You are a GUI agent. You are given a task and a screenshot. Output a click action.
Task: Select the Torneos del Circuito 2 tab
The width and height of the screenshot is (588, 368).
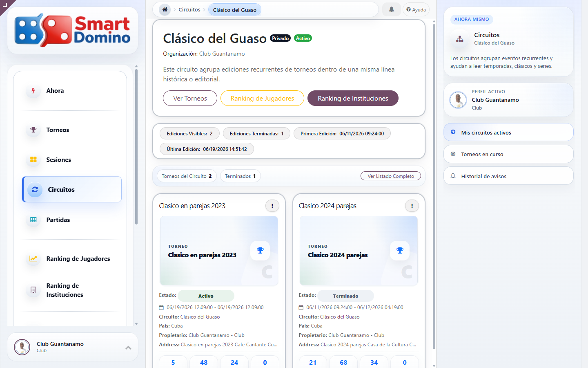[187, 176]
